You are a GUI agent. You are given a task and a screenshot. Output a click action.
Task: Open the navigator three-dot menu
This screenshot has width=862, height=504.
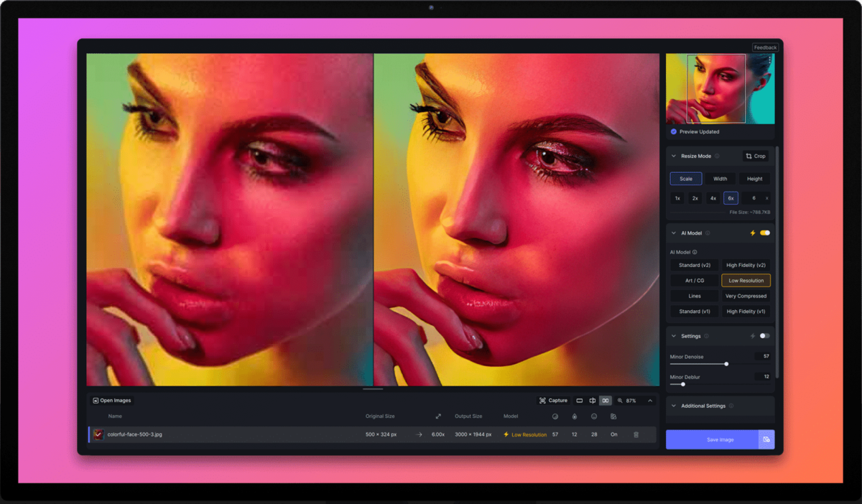770,60
